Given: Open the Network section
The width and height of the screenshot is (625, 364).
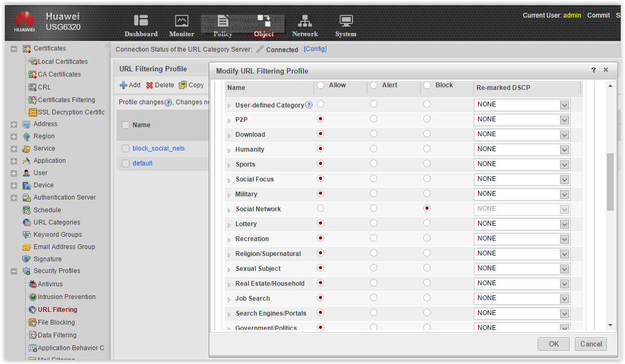Looking at the screenshot, I should 305,26.
